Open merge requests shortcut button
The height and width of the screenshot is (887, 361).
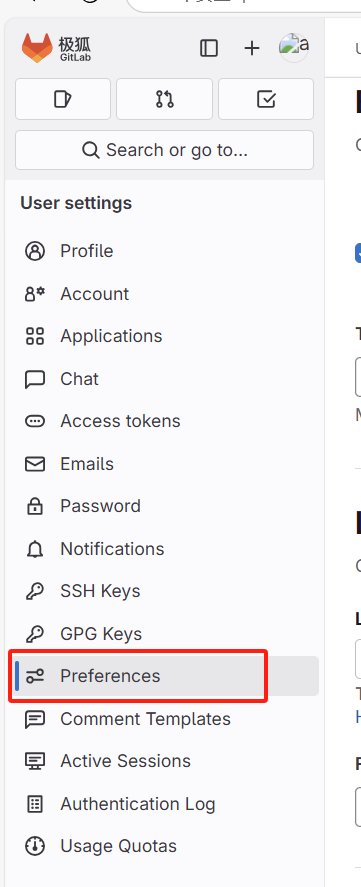pyautogui.click(x=165, y=100)
